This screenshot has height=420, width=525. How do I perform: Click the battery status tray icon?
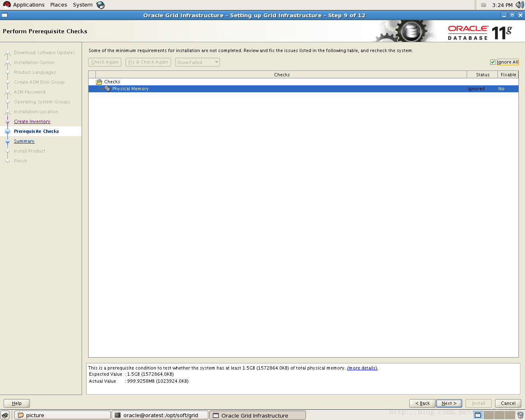[x=484, y=5]
